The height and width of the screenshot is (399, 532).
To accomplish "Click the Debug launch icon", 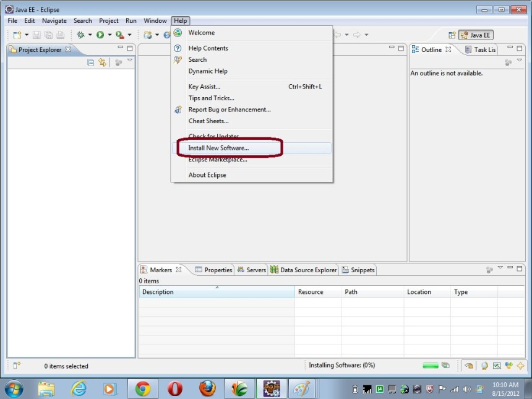I will pyautogui.click(x=80, y=35).
